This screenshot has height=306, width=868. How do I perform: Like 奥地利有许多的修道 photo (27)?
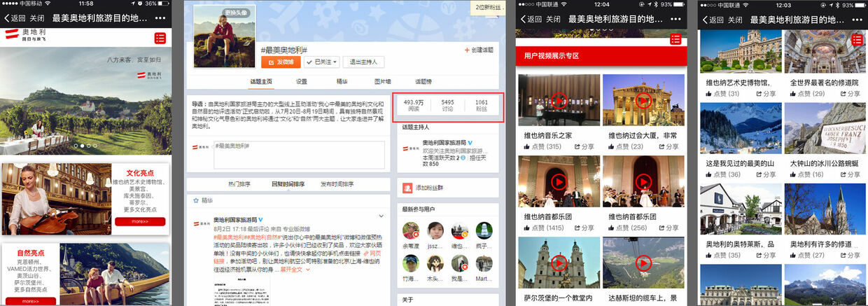pos(807,256)
